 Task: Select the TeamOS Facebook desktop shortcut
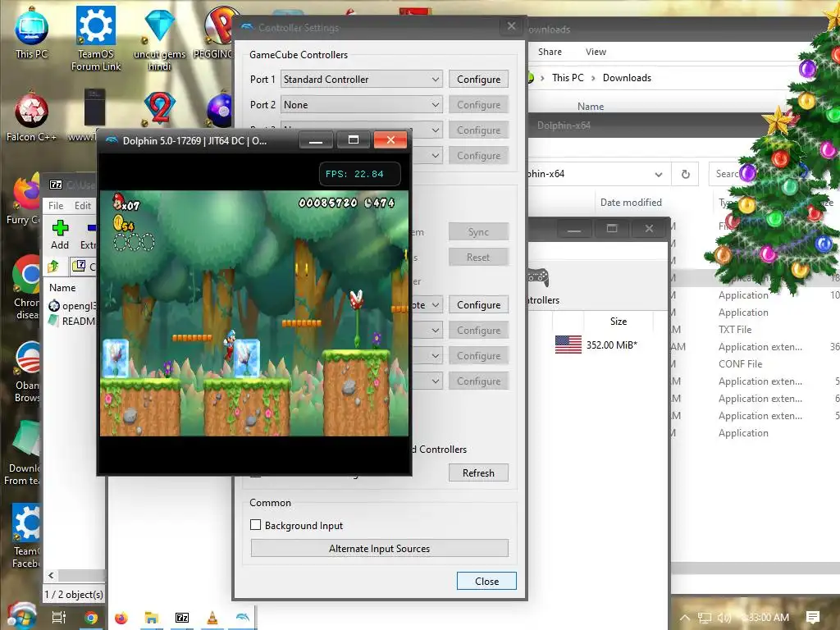[x=25, y=536]
